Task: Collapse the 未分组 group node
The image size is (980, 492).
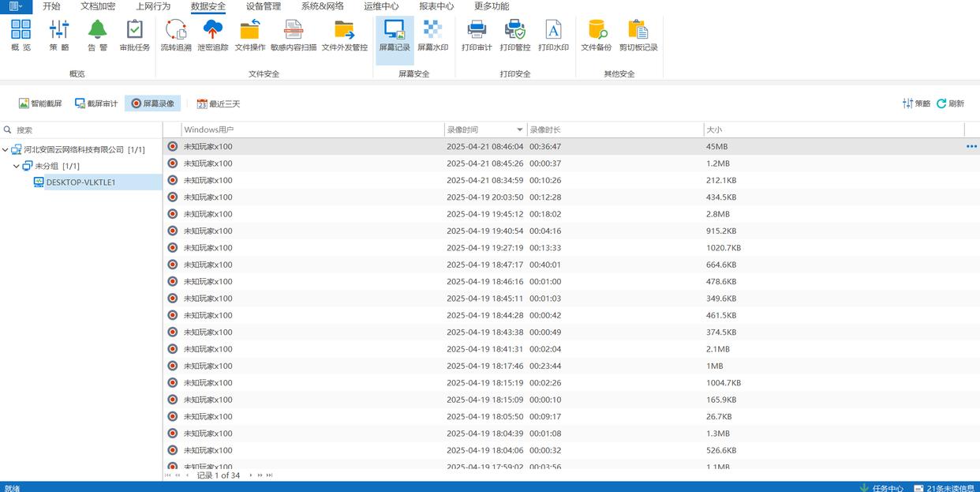Action: tap(17, 166)
